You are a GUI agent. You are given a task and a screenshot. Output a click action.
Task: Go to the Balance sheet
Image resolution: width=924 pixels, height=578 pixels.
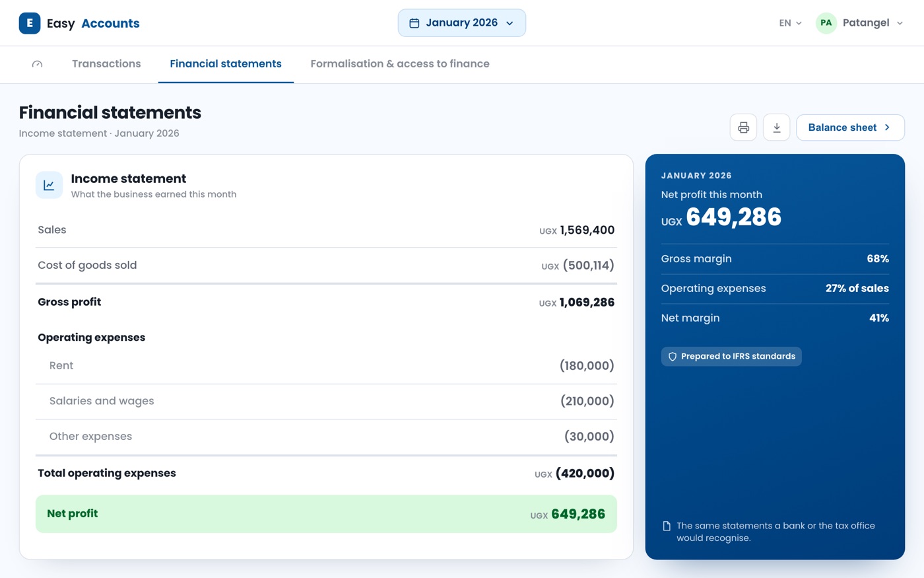coord(850,127)
